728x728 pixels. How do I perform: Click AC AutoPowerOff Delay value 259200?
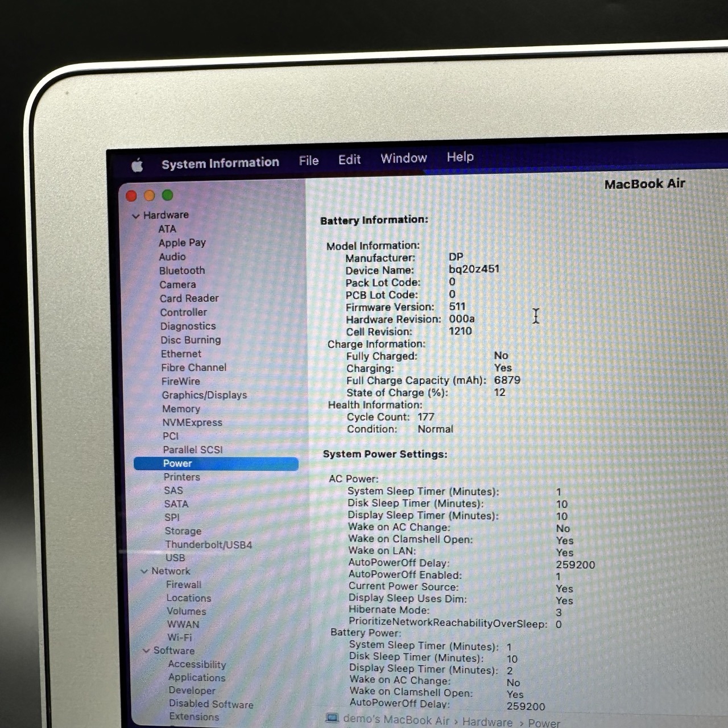[x=576, y=565]
